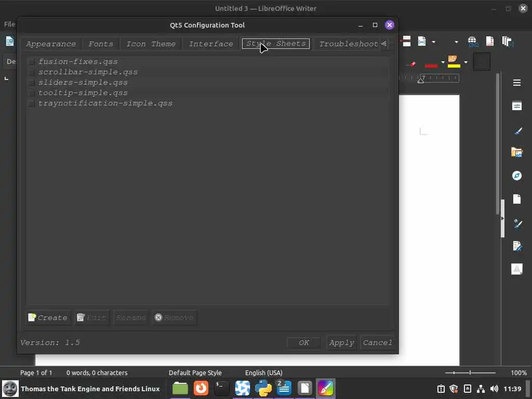Switch to the Appearance tab
The image size is (532, 399).
51,44
